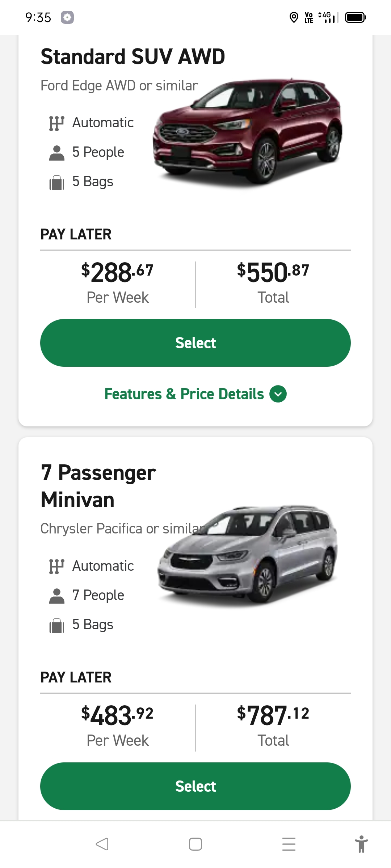Tap the Standard SUV AWD heading
Screen dimensions: 391x868
(133, 57)
